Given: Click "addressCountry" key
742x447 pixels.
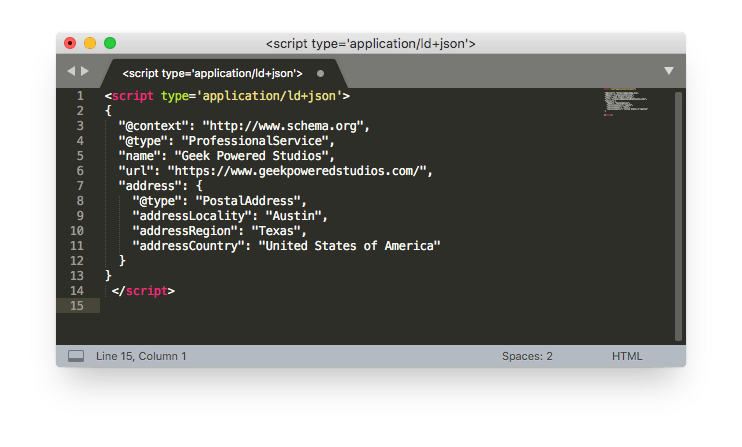Looking at the screenshot, I should tap(188, 246).
